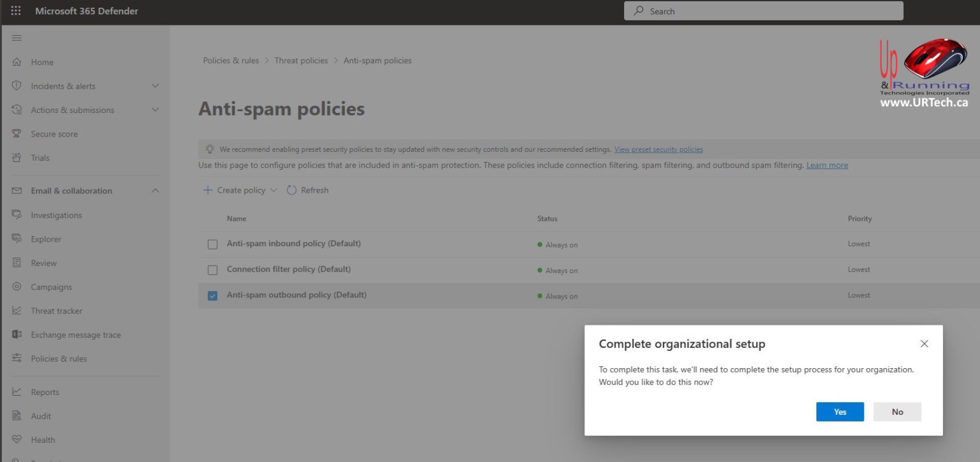Click Yes to complete organizational setup
The image size is (980, 462).
(840, 412)
